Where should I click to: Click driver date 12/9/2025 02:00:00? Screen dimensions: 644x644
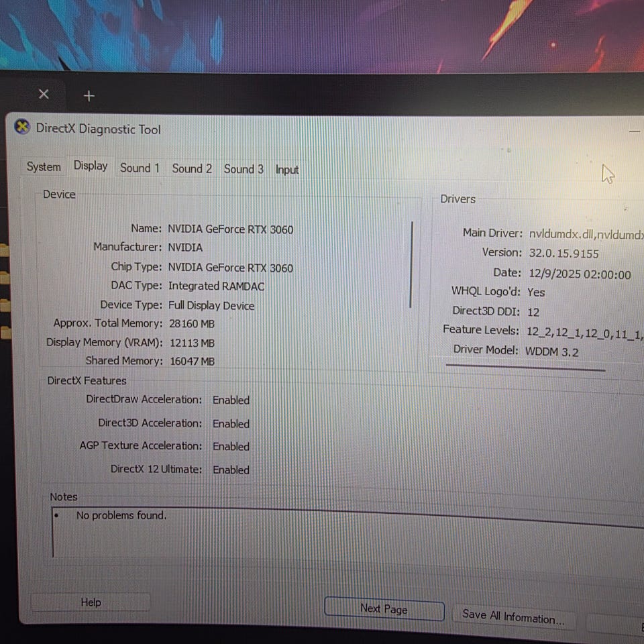(580, 274)
